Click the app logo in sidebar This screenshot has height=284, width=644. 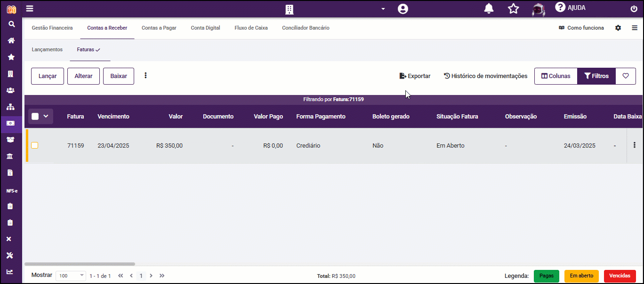pos(11,9)
